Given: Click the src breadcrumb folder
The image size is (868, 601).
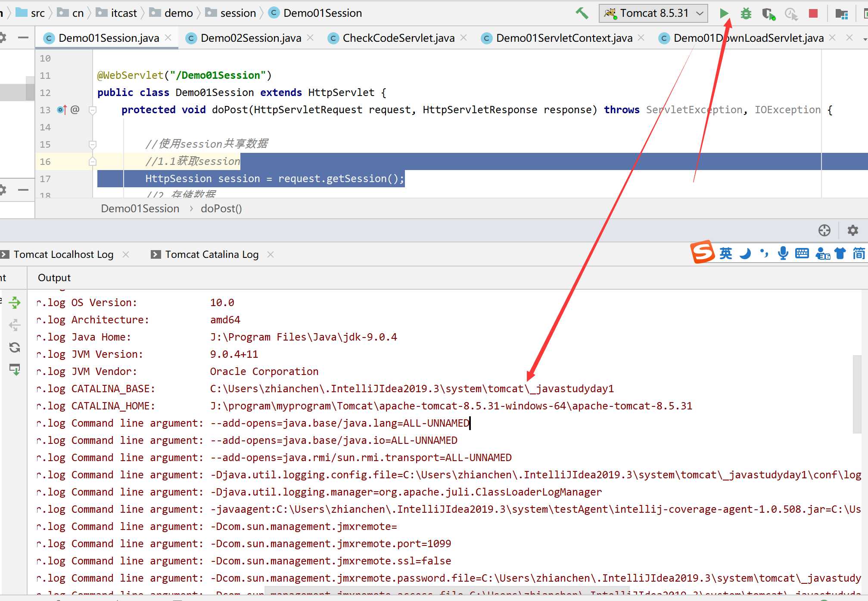Looking at the screenshot, I should [x=30, y=13].
